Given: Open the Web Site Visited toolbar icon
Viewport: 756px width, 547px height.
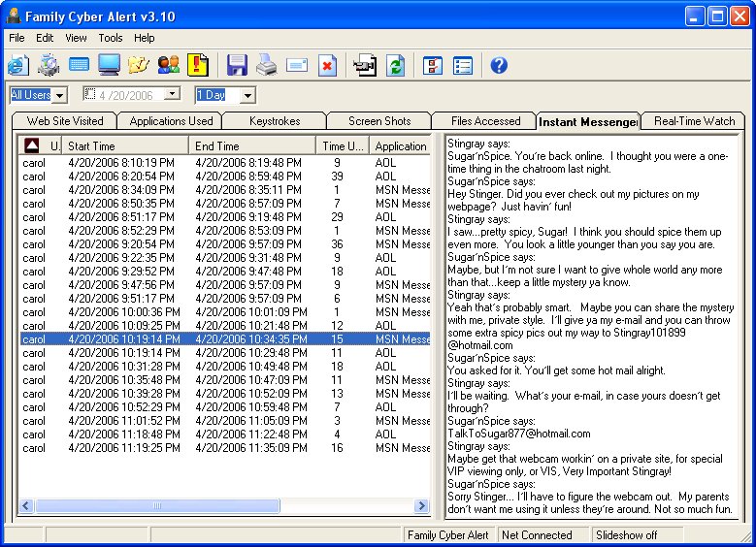Looking at the screenshot, I should tap(17, 65).
